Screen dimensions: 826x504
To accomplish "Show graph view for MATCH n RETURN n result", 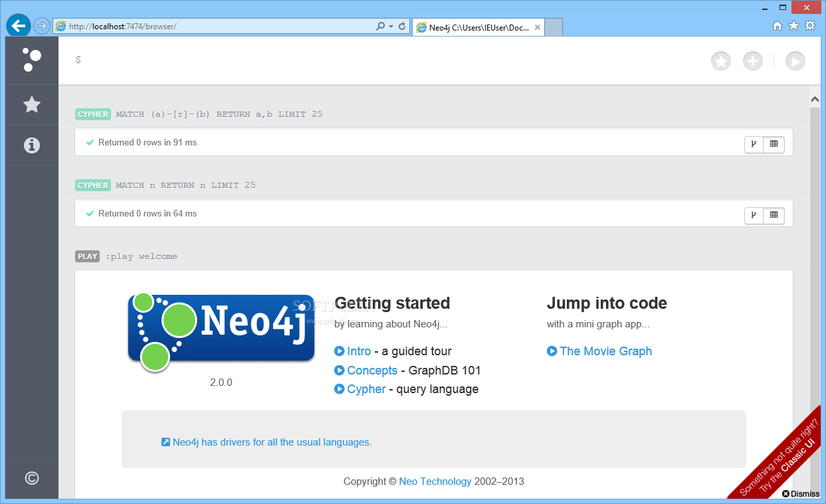I will (x=754, y=215).
